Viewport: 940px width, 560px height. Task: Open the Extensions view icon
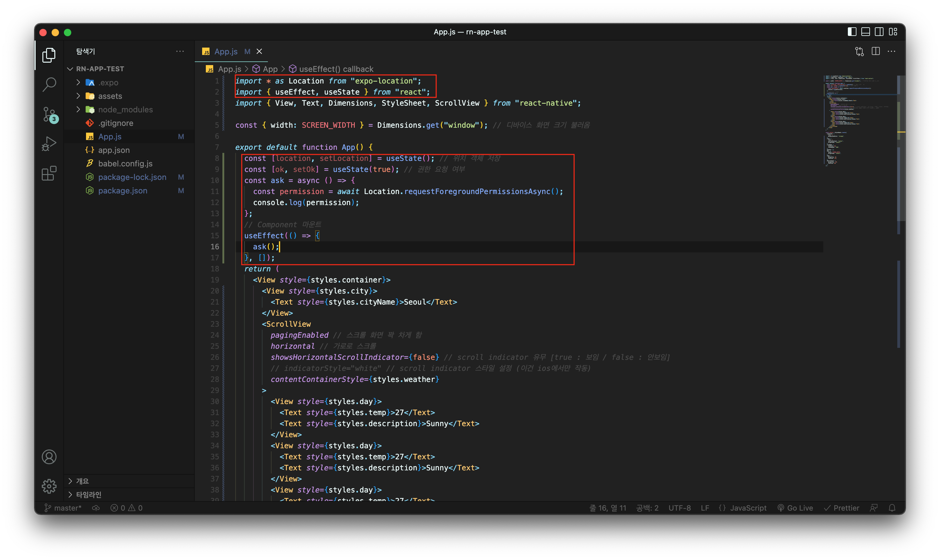coord(49,173)
